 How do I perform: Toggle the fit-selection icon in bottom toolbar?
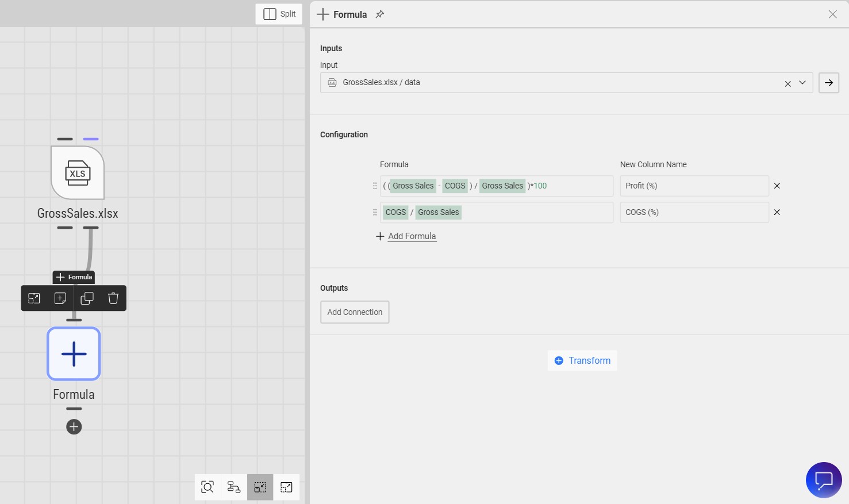tap(260, 487)
